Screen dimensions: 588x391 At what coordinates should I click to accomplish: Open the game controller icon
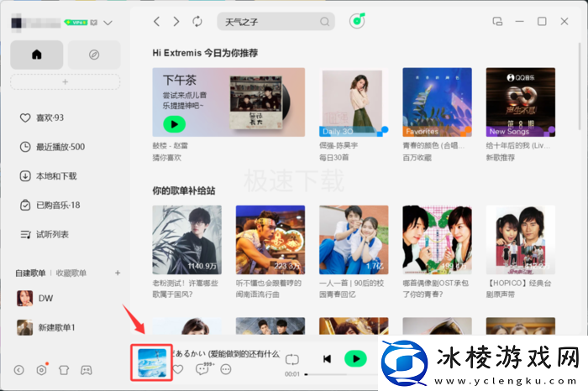pos(87,370)
